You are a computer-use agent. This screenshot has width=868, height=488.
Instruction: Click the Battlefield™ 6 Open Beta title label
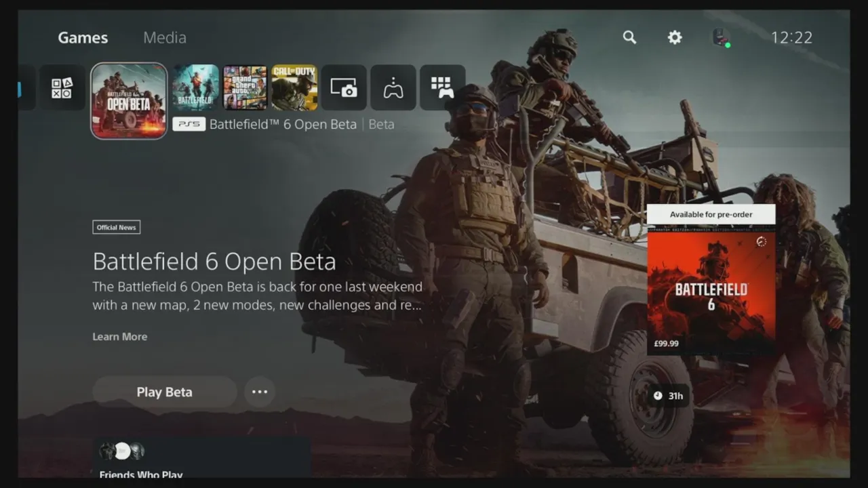click(283, 124)
